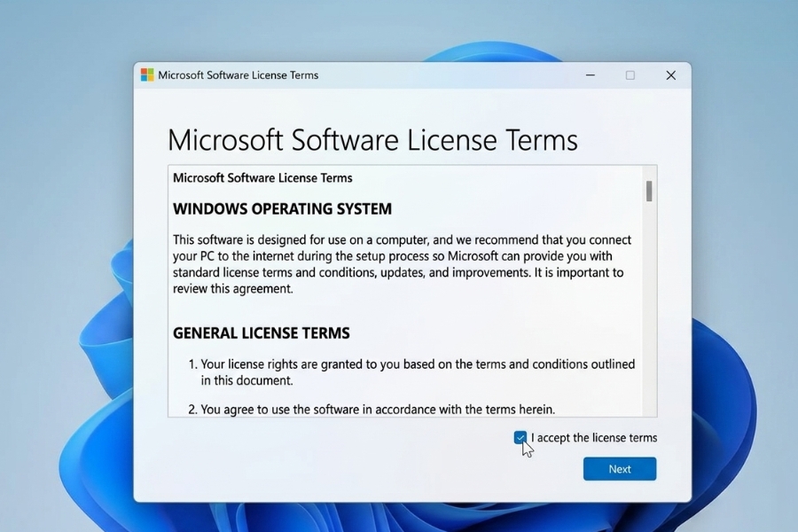Uncheck the 'I accept the license terms' checkbox

click(520, 437)
